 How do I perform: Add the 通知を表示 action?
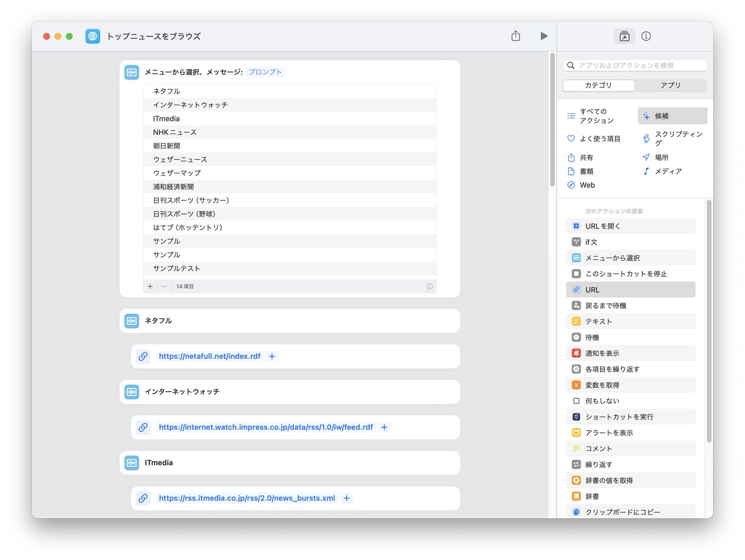[x=631, y=353]
